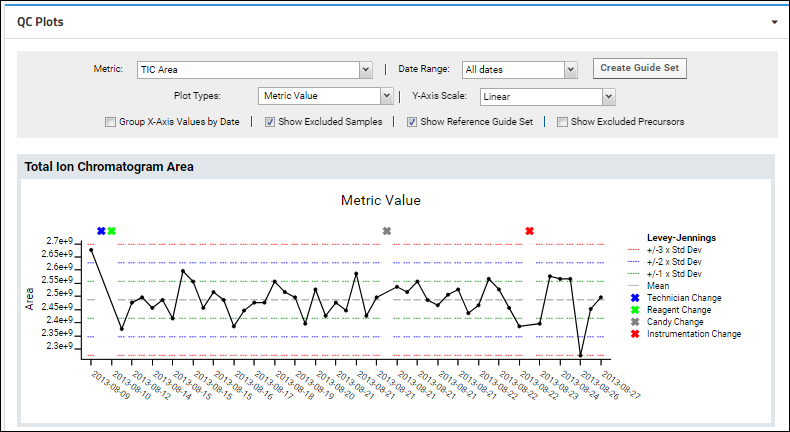Click the 2.3e+9 y-axis tick label
Viewport: 790px width, 432px height.
[x=60, y=346]
